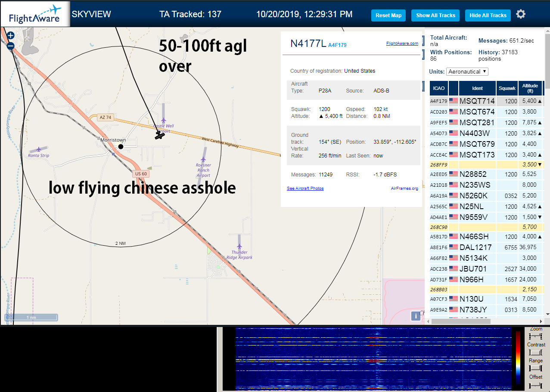This screenshot has height=392, width=550.
Task: Click the Reset Map button
Action: click(388, 15)
